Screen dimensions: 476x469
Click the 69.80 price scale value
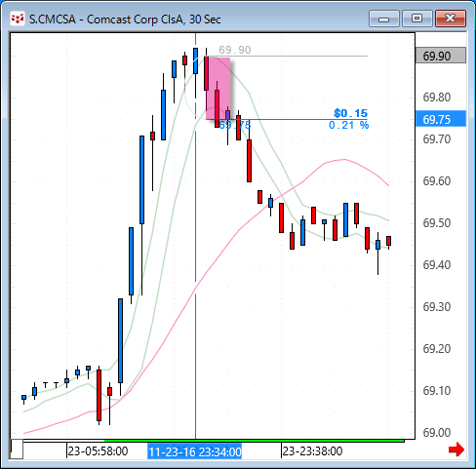437,98
